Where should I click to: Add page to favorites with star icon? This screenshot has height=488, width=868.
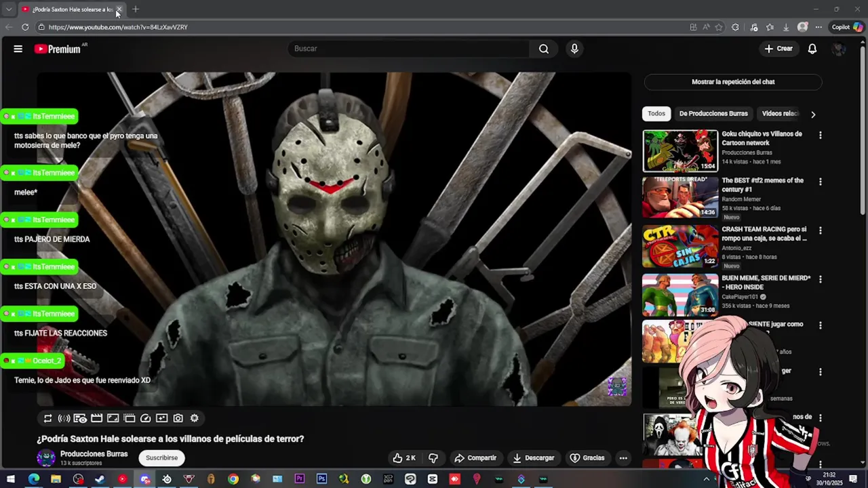coord(719,27)
